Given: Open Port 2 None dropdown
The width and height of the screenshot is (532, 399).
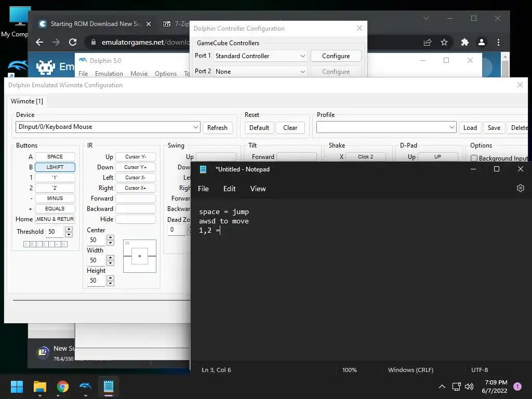Looking at the screenshot, I should click(260, 72).
